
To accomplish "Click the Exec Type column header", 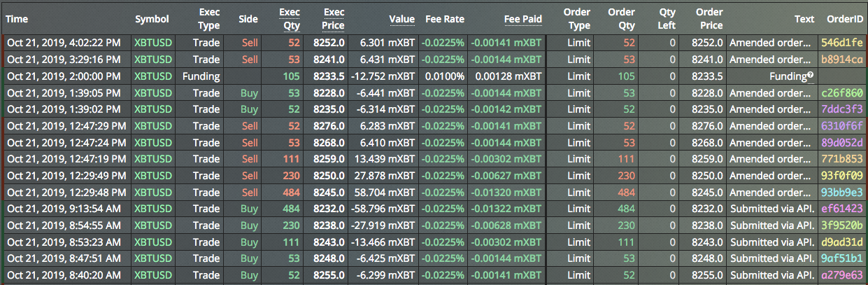I will [x=209, y=19].
